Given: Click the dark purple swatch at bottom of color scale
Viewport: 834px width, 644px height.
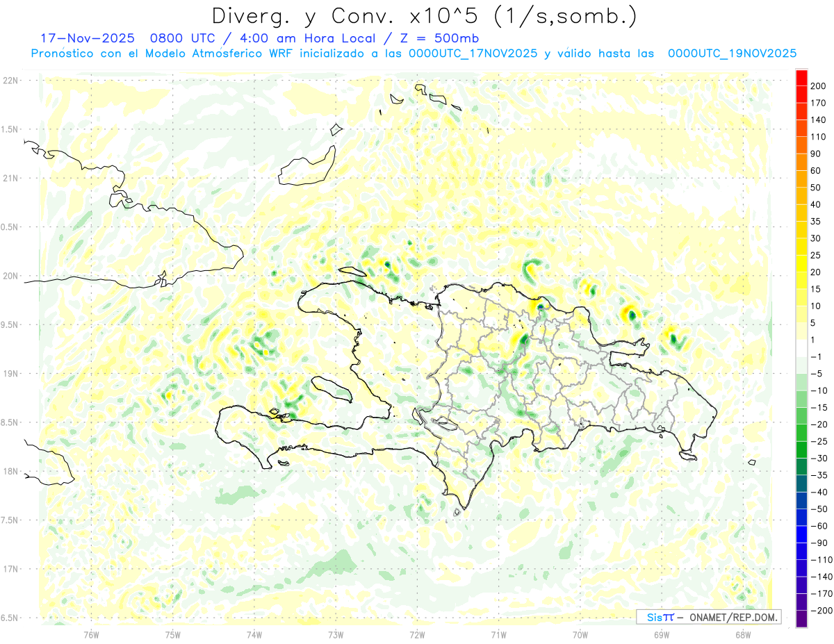Looking at the screenshot, I should [801, 619].
